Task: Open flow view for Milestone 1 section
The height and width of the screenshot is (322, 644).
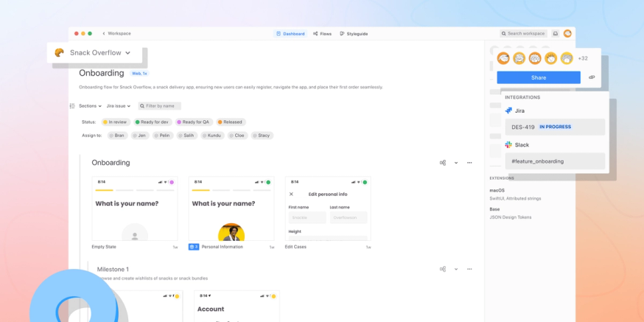Action: click(443, 269)
